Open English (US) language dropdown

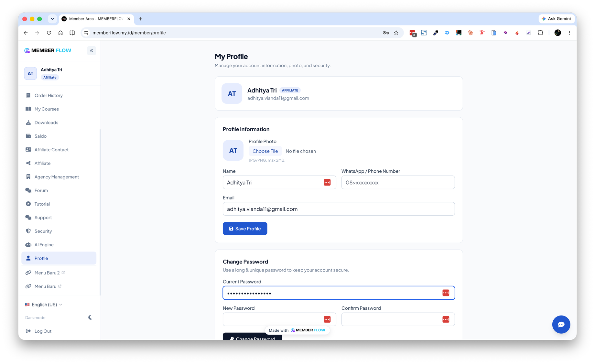click(x=44, y=305)
